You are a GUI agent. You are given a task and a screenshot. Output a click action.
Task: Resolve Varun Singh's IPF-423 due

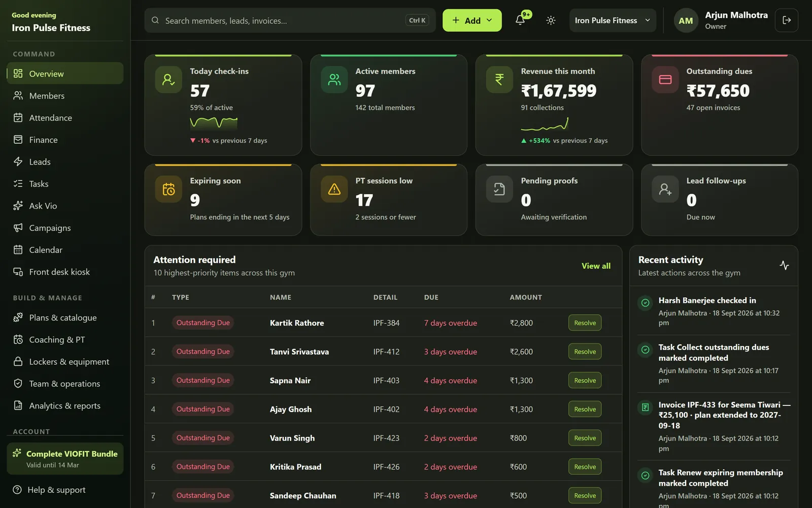[585, 438]
